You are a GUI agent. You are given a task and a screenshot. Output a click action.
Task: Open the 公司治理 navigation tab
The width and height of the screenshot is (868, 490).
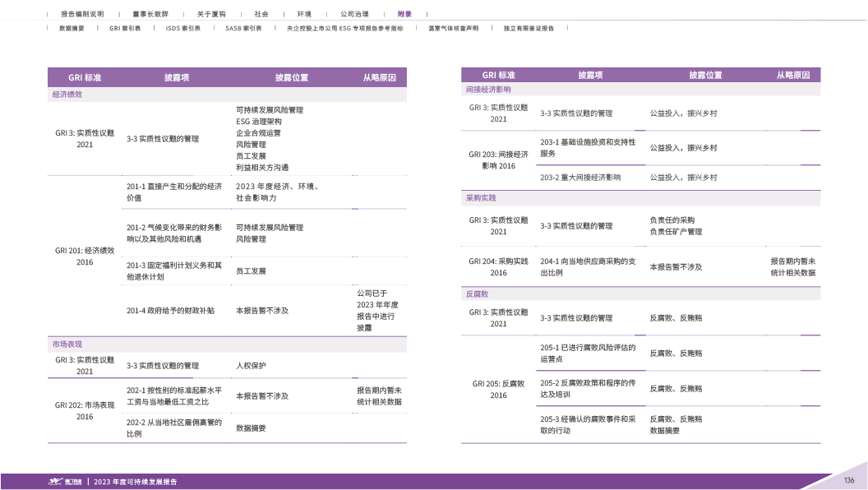click(x=354, y=15)
